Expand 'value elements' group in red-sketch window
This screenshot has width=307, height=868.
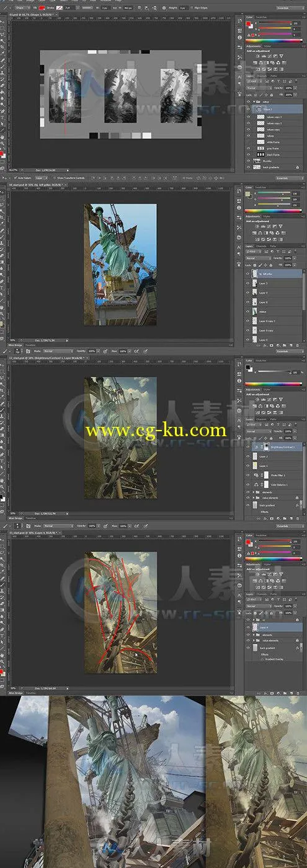[x=254, y=641]
